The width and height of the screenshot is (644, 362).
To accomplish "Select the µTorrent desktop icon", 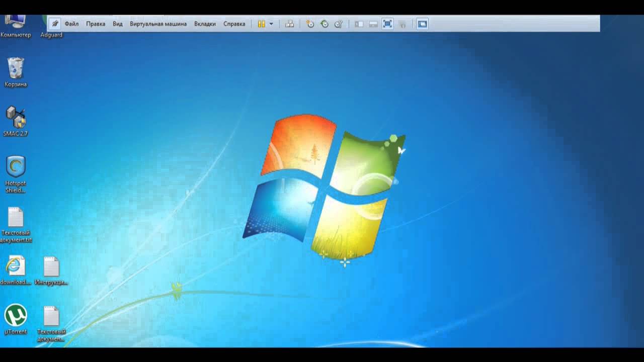I will [x=16, y=319].
